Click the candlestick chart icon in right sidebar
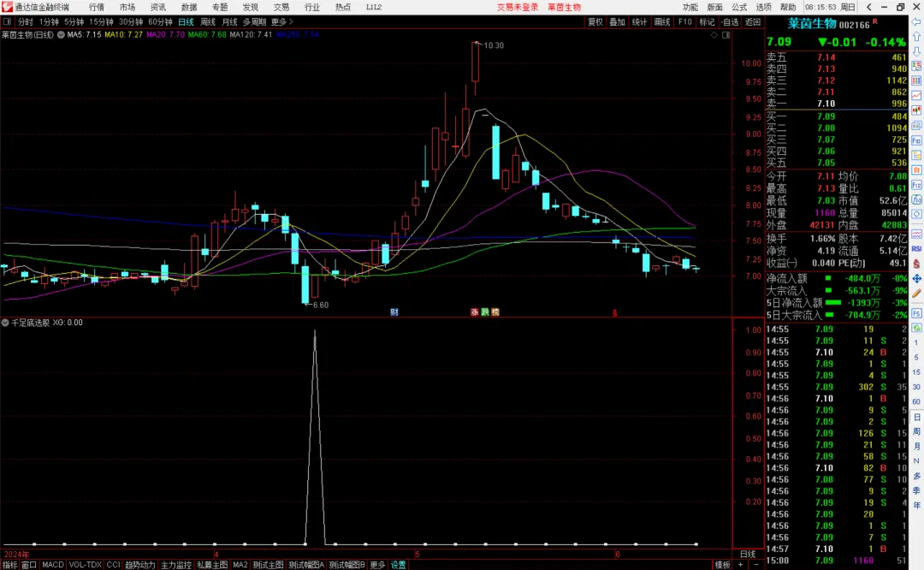924x570 pixels. [916, 110]
